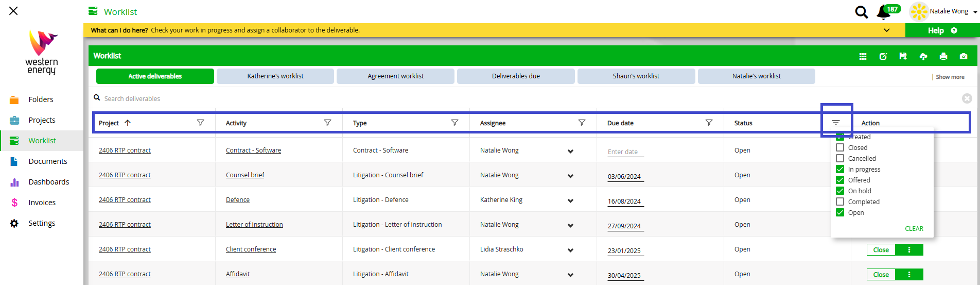Viewport: 980px width, 285px height.
Task: Switch to Katherine's worklist tab
Action: pos(275,76)
